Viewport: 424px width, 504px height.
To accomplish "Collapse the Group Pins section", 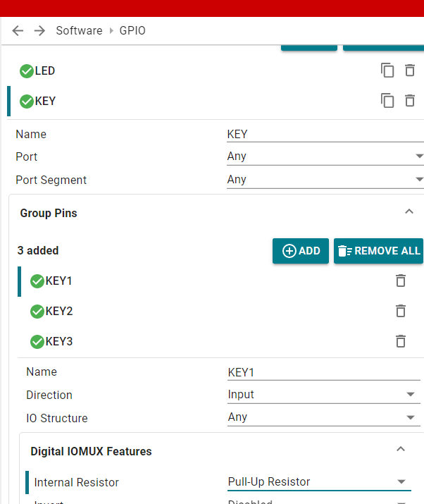I will point(409,212).
